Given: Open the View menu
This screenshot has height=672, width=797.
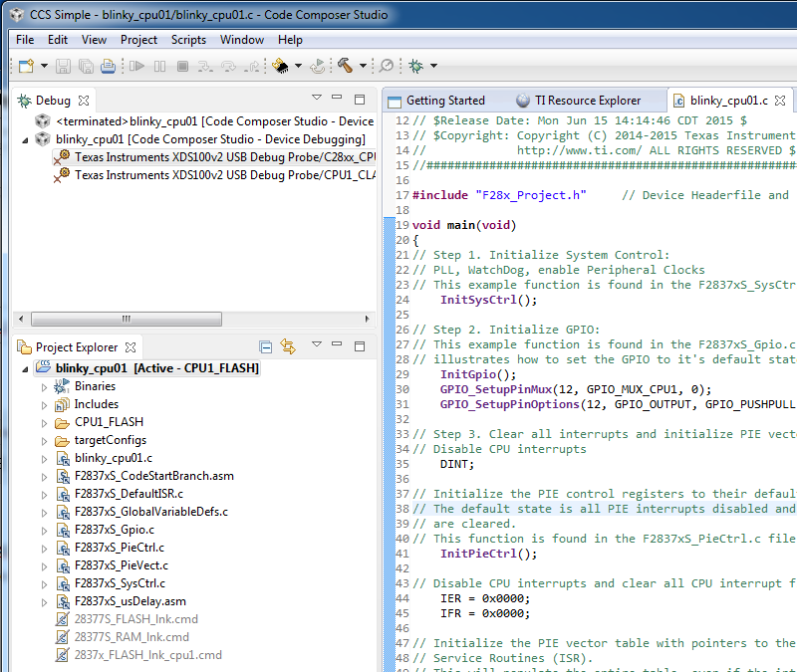Looking at the screenshot, I should (x=94, y=40).
